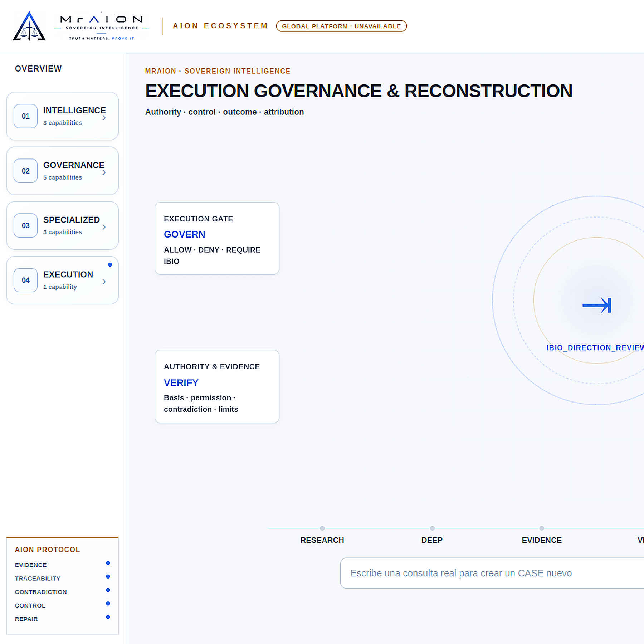Click the MrAION wordmark text logo
The height and width of the screenshot is (644, 644).
101,27
